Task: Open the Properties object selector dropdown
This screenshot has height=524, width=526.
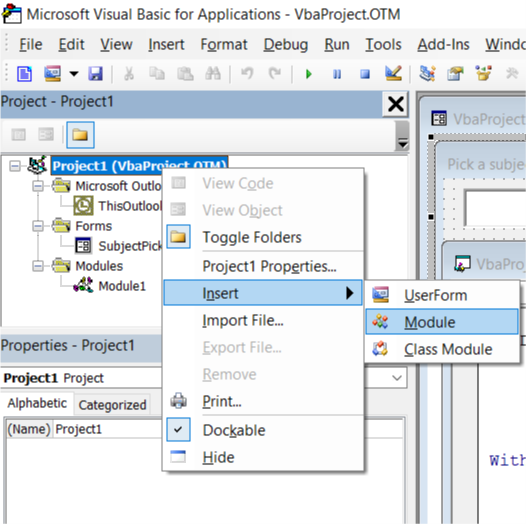Action: click(x=397, y=378)
